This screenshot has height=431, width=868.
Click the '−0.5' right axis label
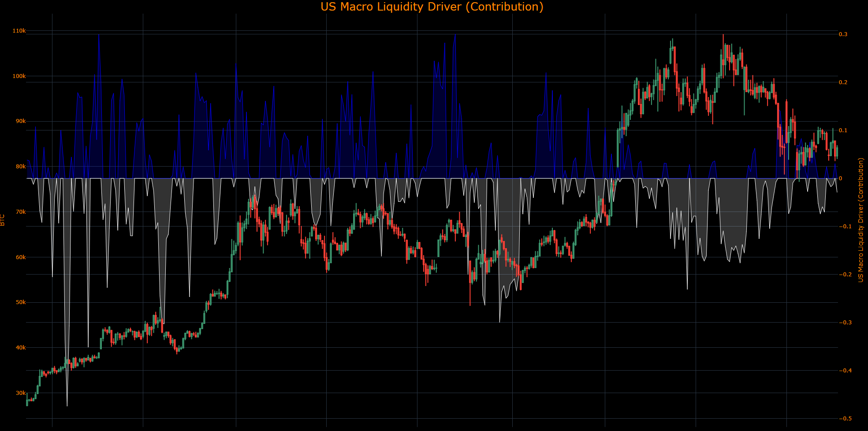pos(846,419)
